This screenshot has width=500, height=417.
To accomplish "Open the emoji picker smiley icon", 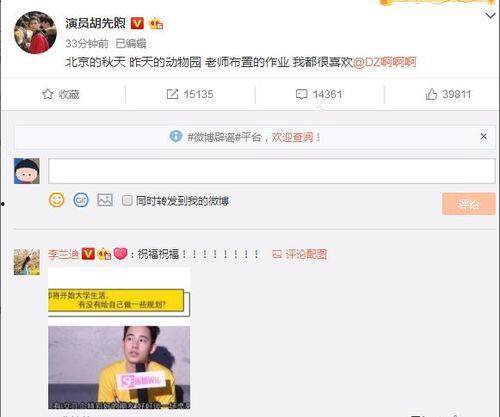I will [x=57, y=200].
